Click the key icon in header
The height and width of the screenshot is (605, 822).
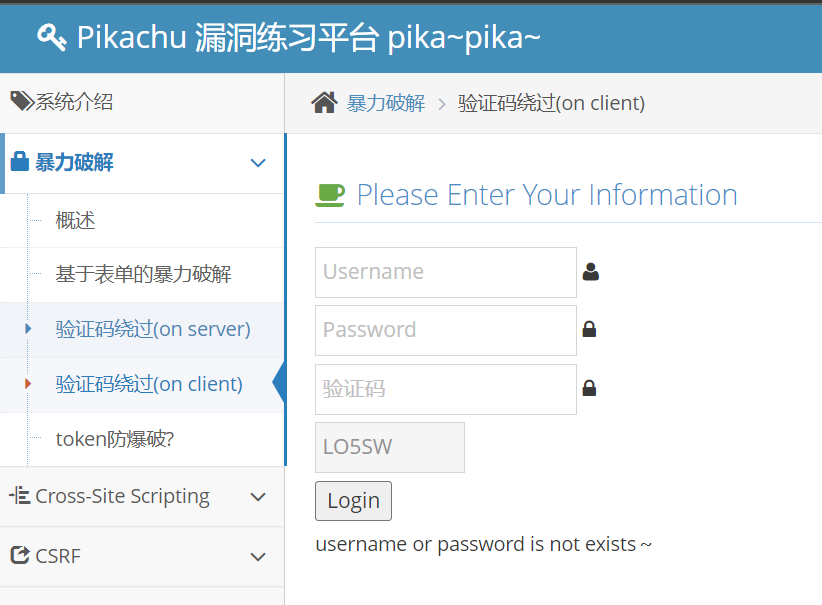[x=52, y=37]
